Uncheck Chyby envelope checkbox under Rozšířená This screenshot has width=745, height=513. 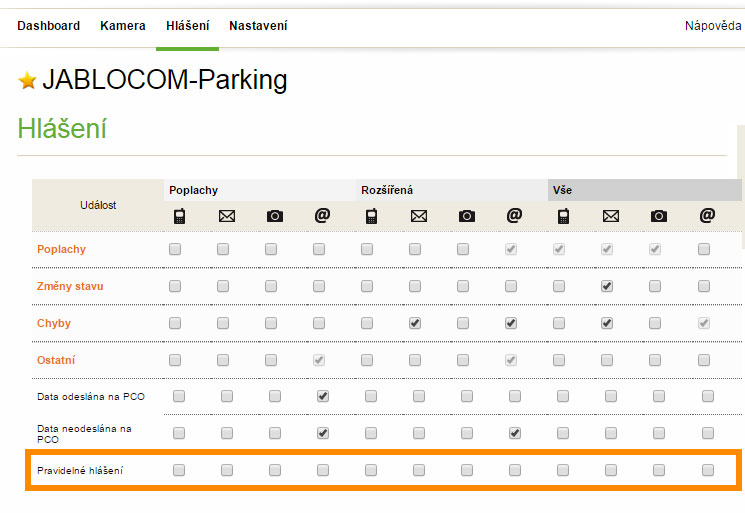[x=415, y=323]
